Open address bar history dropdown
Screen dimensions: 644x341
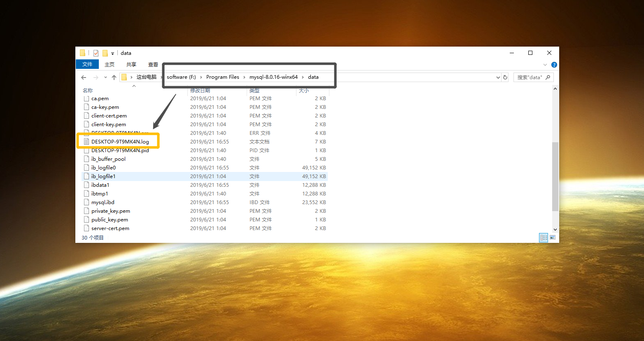[x=498, y=78]
